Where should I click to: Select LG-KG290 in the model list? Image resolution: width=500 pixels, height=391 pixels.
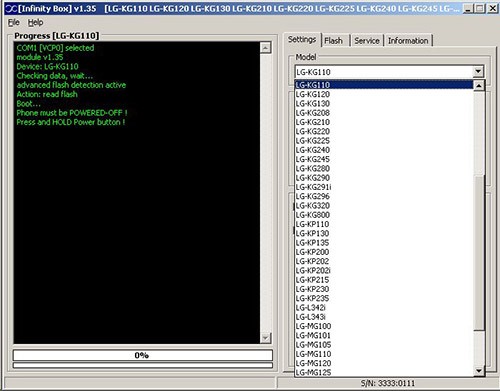pos(384,178)
